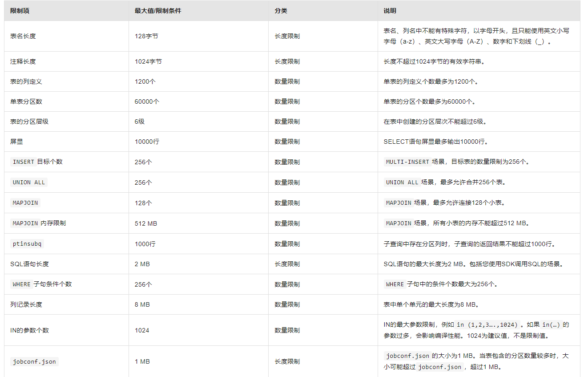This screenshot has height=377, width=588.
Task: Click the 2 MB value
Action: click(142, 264)
